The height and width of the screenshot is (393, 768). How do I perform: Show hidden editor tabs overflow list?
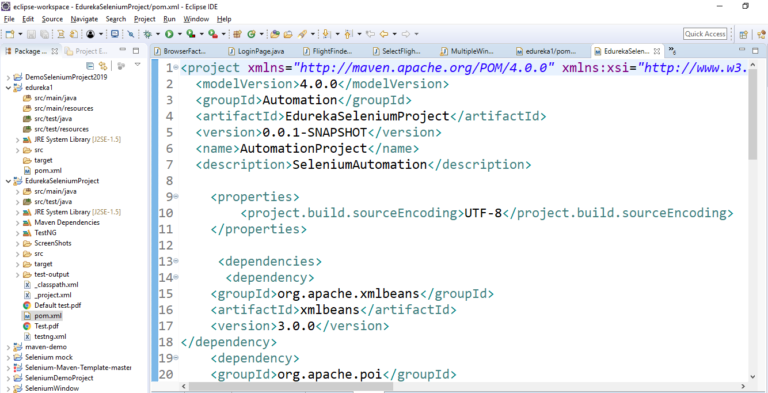click(672, 50)
